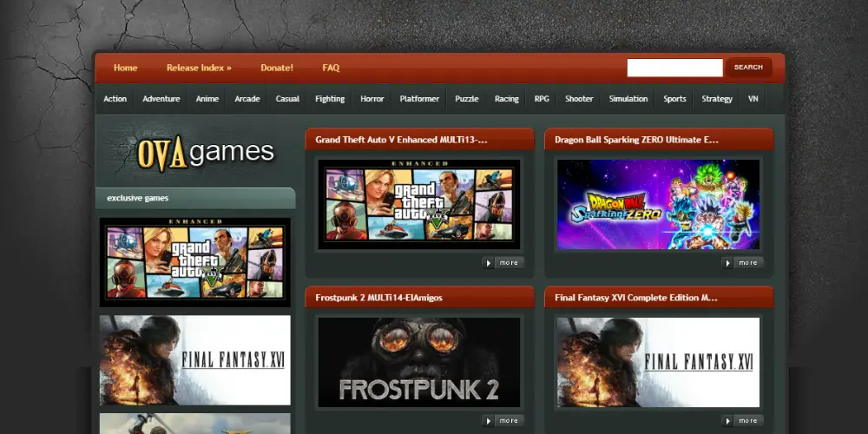Open Frostpunk 2 MULTi14-ElAmigos post title
Screen dimensions: 868x434
point(378,298)
